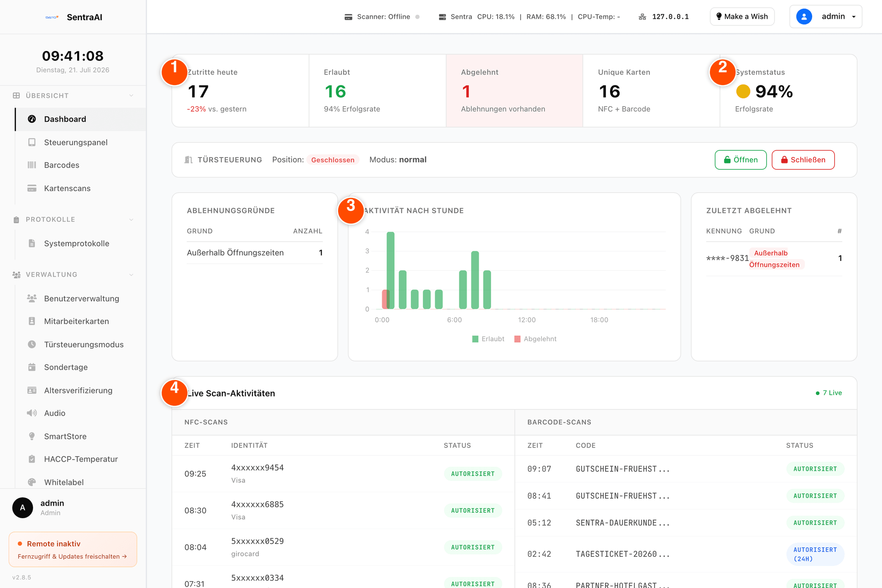Click the Türsteuerung door icon
Screen dimensions: 882x588
coord(188,160)
